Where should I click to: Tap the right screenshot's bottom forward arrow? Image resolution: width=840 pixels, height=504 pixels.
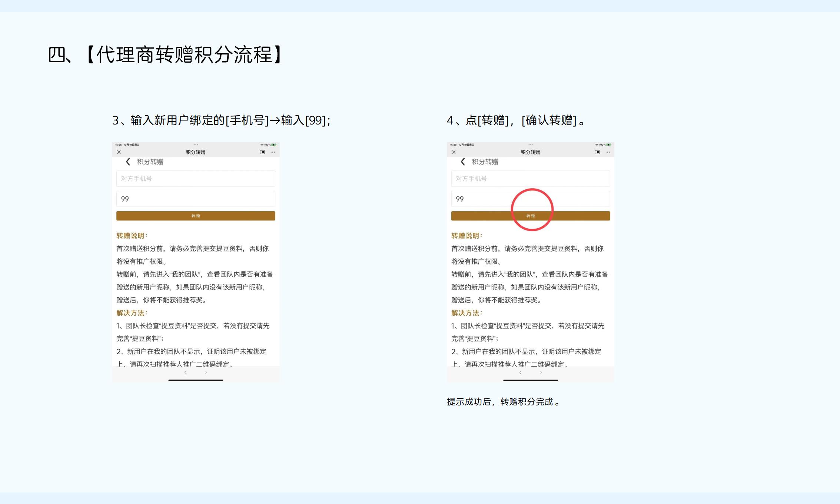[x=541, y=372]
